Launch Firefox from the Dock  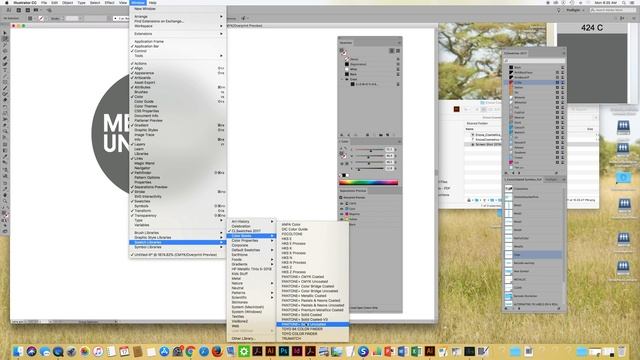(217, 351)
